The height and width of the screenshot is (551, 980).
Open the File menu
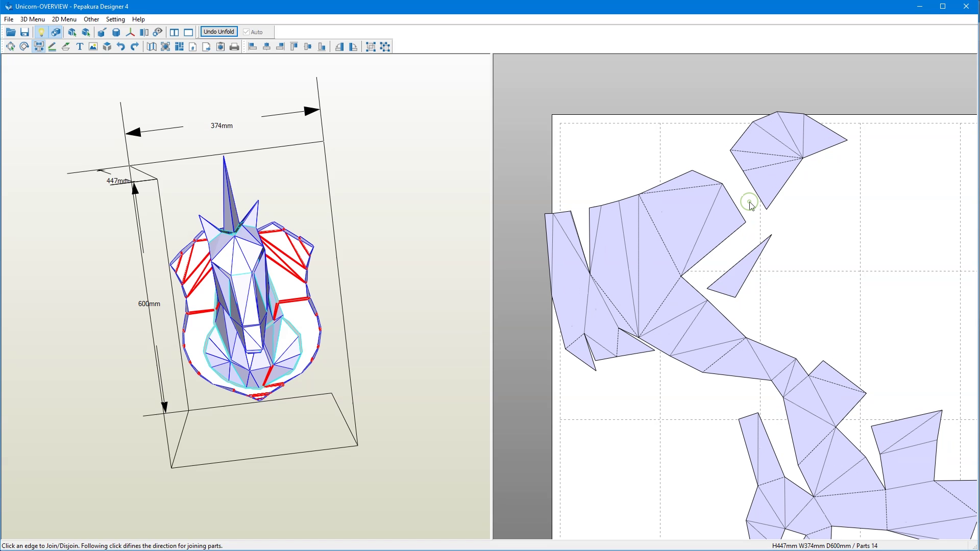coord(9,18)
